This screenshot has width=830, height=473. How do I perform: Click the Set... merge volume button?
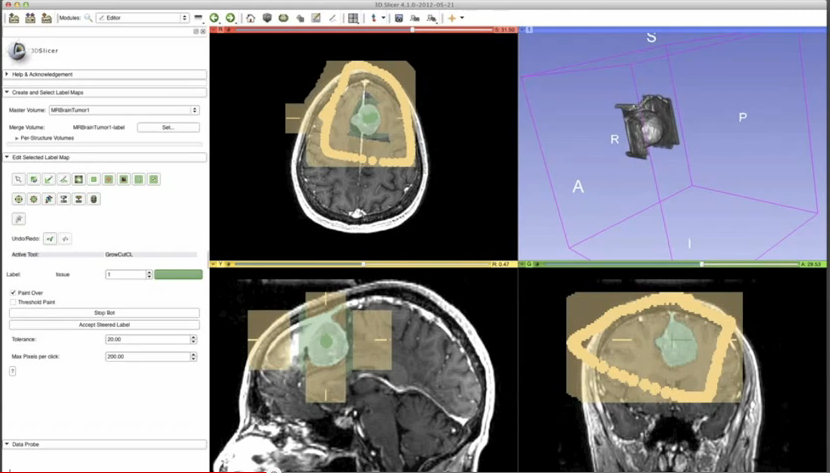[x=167, y=128]
